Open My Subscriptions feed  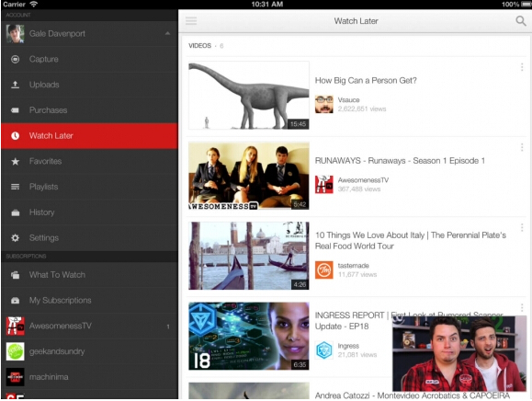[89, 301]
